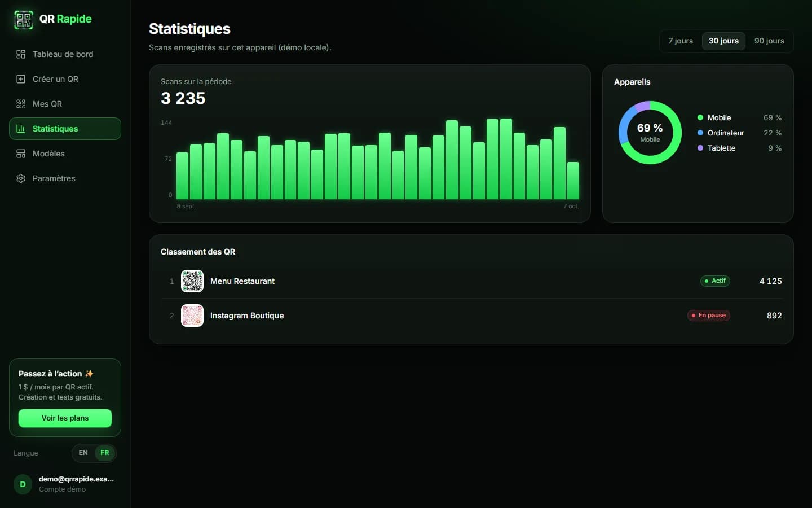Click the 3 235 total scans value
The height and width of the screenshot is (508, 812).
tap(183, 98)
